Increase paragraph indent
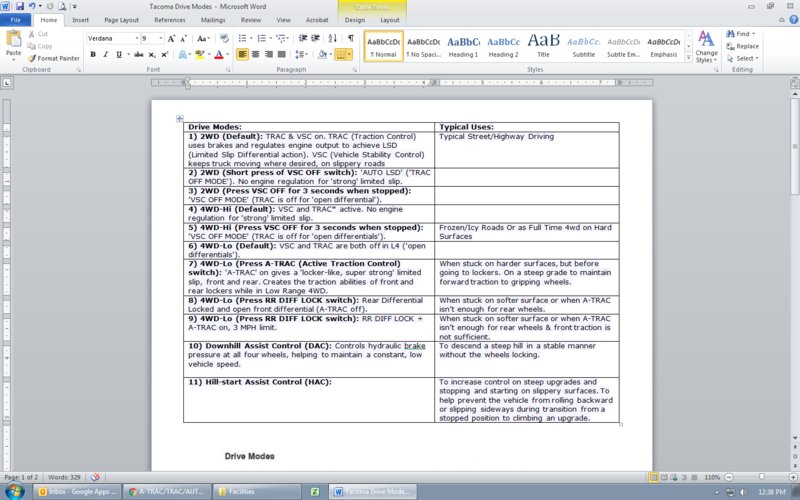This screenshot has height=500, width=800. (315, 38)
